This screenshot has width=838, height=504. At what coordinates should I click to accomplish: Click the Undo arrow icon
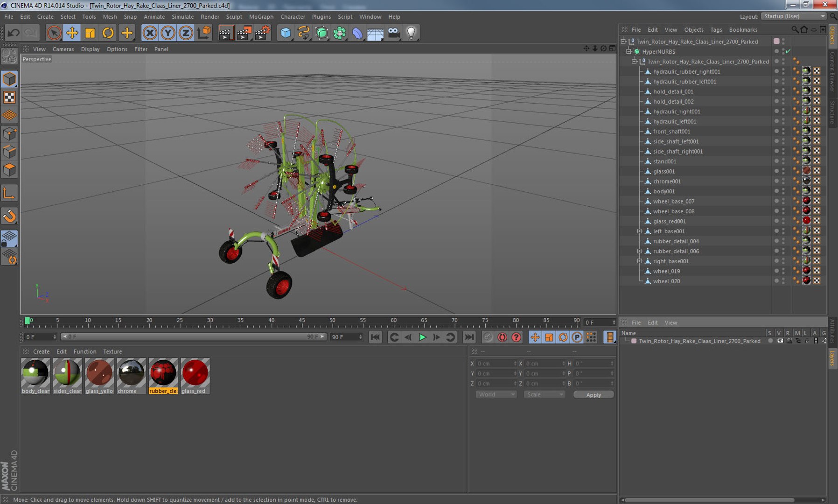coord(14,33)
